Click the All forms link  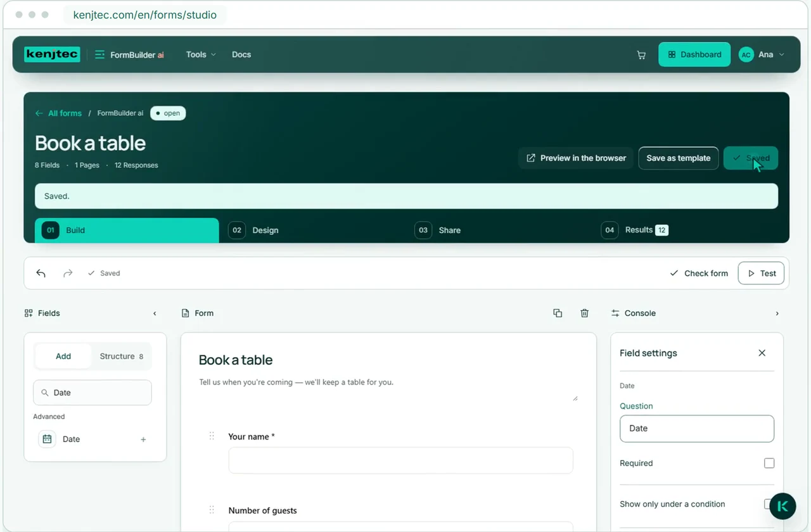tap(65, 113)
